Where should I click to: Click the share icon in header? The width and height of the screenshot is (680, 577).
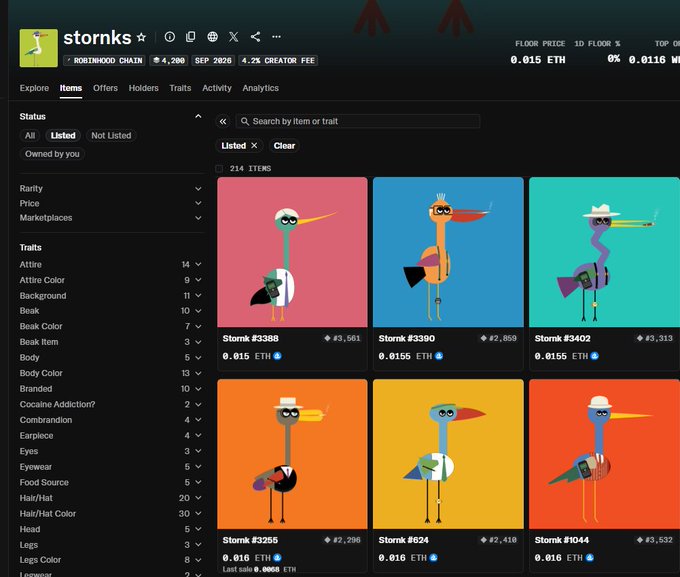coord(255,37)
